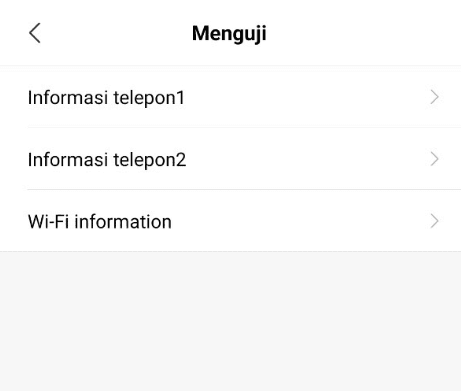This screenshot has width=461, height=391.
Task: Select the Wi-Fi information label text
Action: click(100, 222)
